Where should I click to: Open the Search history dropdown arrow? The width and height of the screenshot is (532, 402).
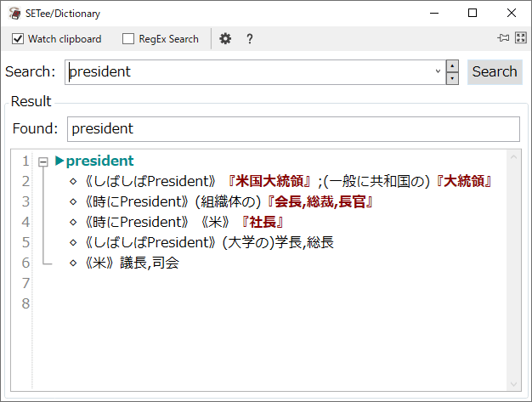click(438, 72)
